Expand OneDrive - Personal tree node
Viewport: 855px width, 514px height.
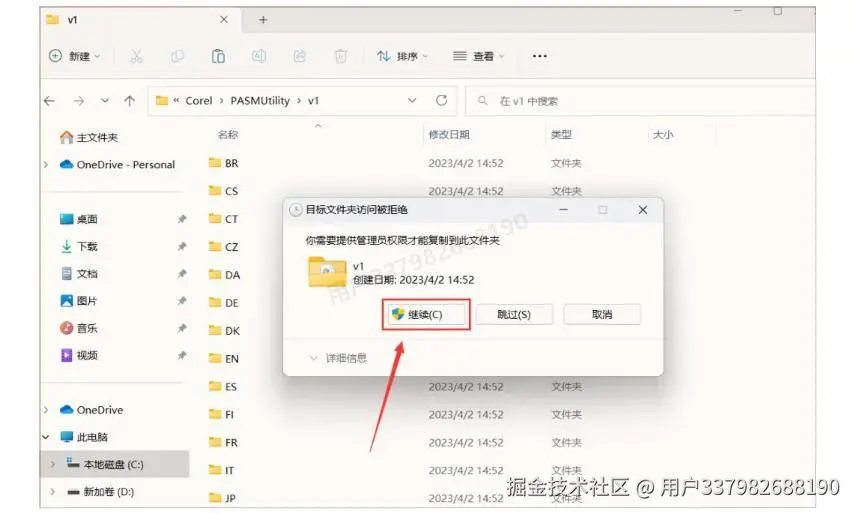46,165
